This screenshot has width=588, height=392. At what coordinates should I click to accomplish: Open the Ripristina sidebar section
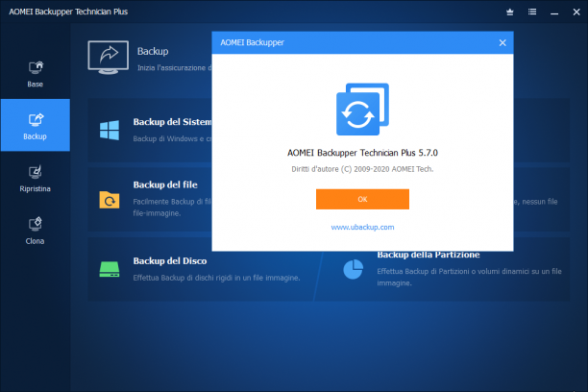[36, 179]
